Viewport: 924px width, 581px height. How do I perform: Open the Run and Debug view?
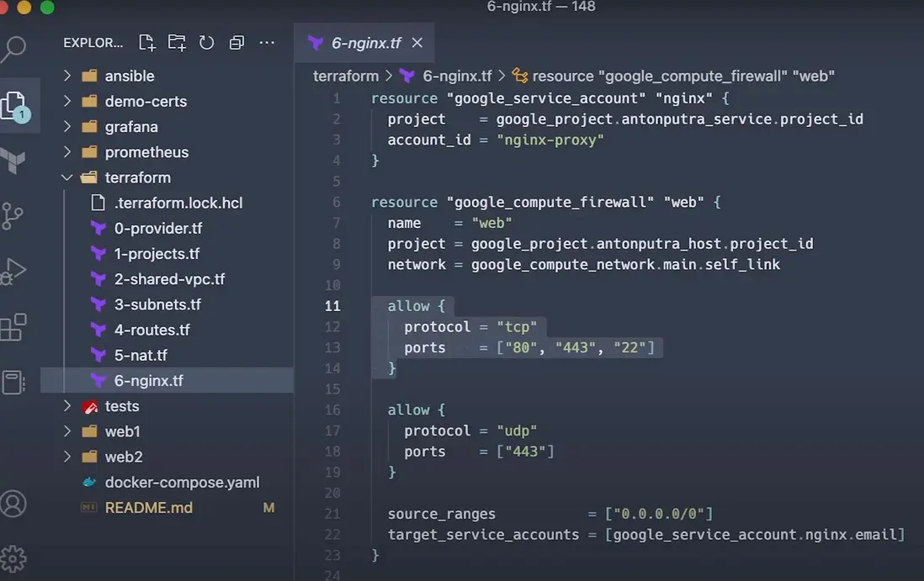(x=13, y=272)
